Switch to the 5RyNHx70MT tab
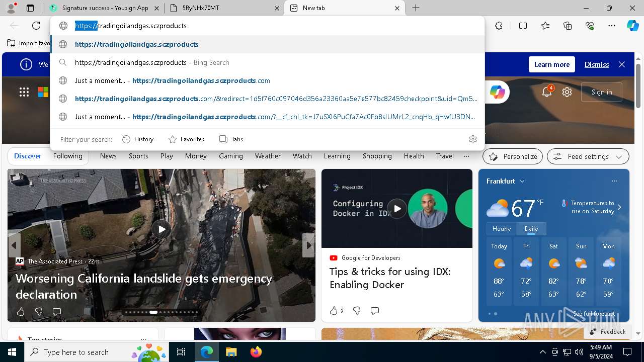This screenshot has height=362, width=644. tap(224, 8)
